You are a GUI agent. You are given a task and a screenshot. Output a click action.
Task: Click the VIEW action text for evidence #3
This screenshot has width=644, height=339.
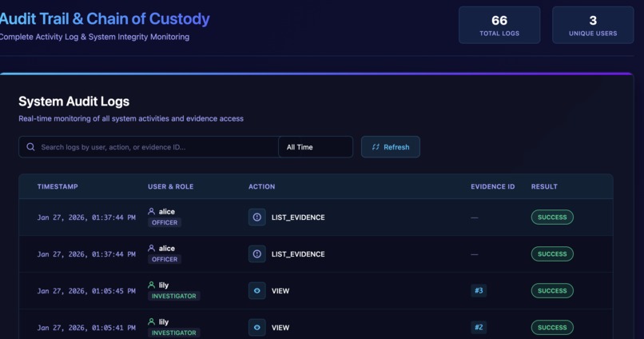pyautogui.click(x=280, y=291)
